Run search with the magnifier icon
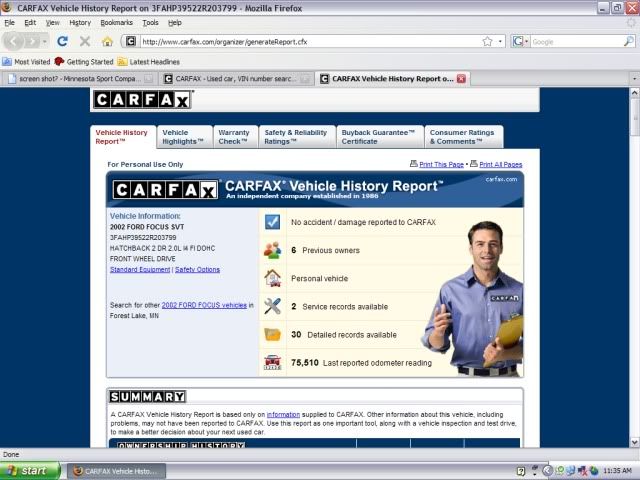640x480 pixels. click(629, 41)
